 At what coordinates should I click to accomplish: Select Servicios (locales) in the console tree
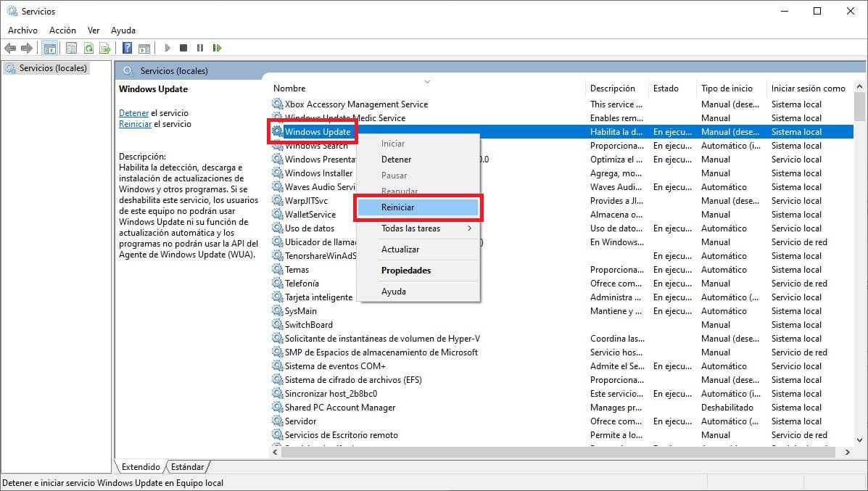coord(46,68)
